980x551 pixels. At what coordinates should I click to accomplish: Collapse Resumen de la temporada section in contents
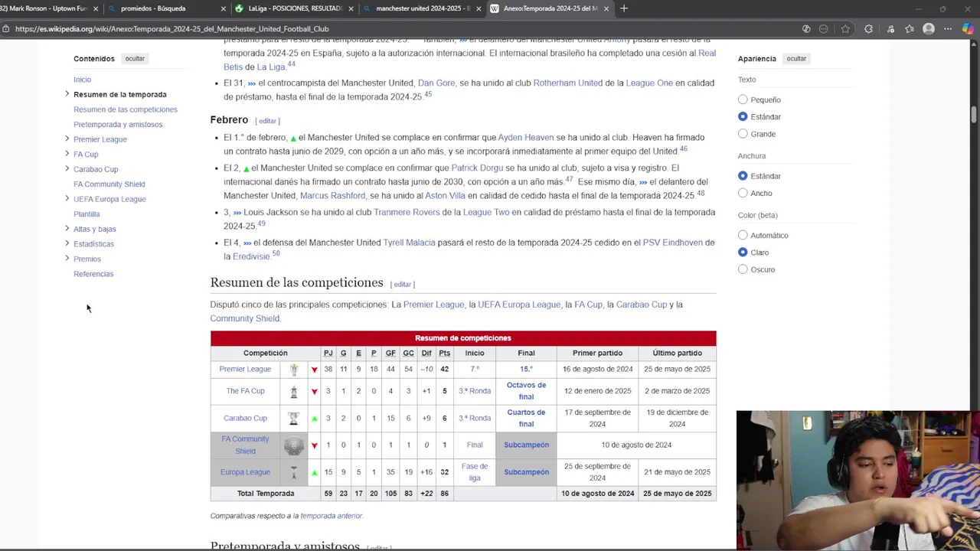(x=67, y=94)
